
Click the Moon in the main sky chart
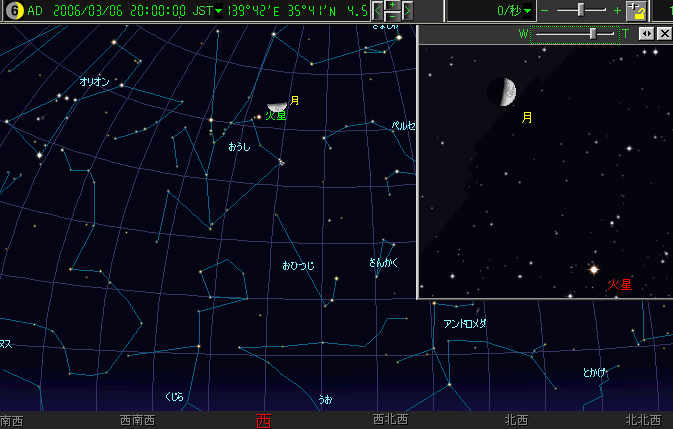[276, 107]
